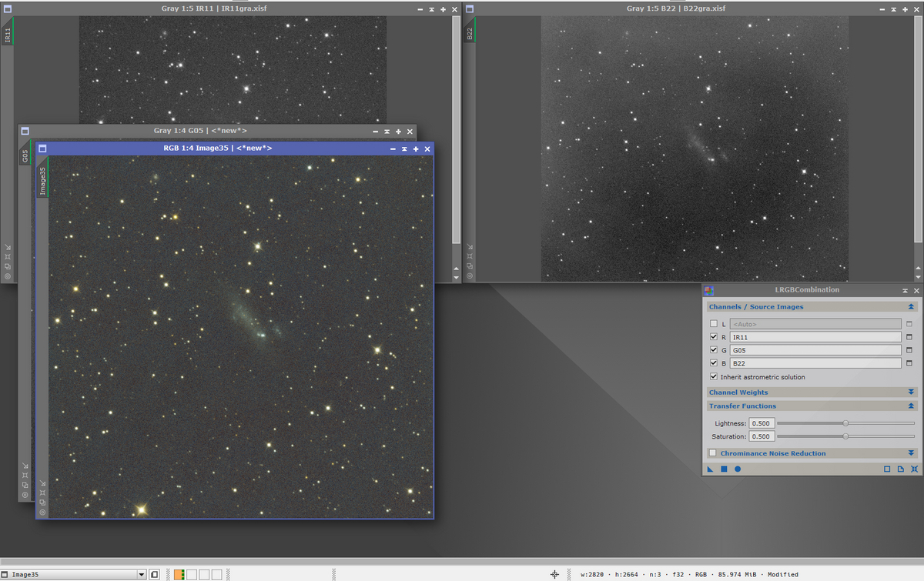The height and width of the screenshot is (581, 924).
Task: Select the B22 view tab
Action: click(469, 33)
